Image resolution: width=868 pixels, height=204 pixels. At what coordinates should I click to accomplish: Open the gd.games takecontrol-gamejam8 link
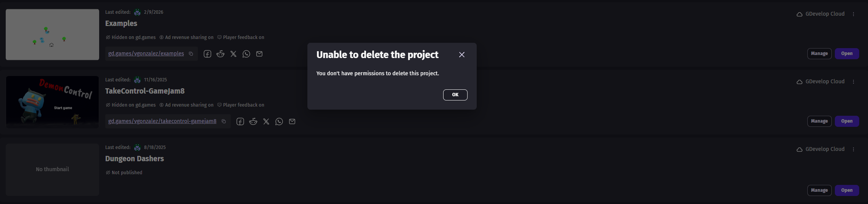pos(162,121)
